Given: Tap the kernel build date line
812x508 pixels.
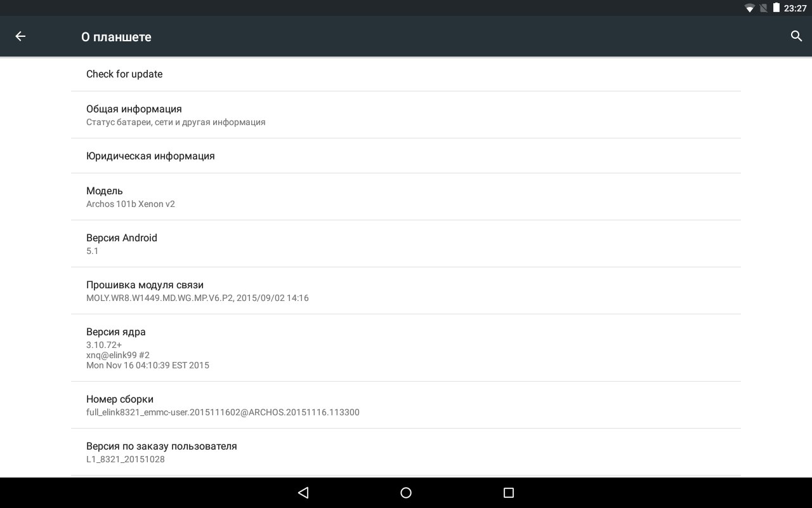Looking at the screenshot, I should point(148,366).
